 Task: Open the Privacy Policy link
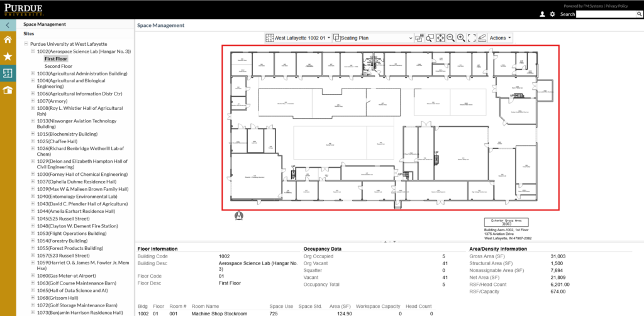(x=616, y=6)
